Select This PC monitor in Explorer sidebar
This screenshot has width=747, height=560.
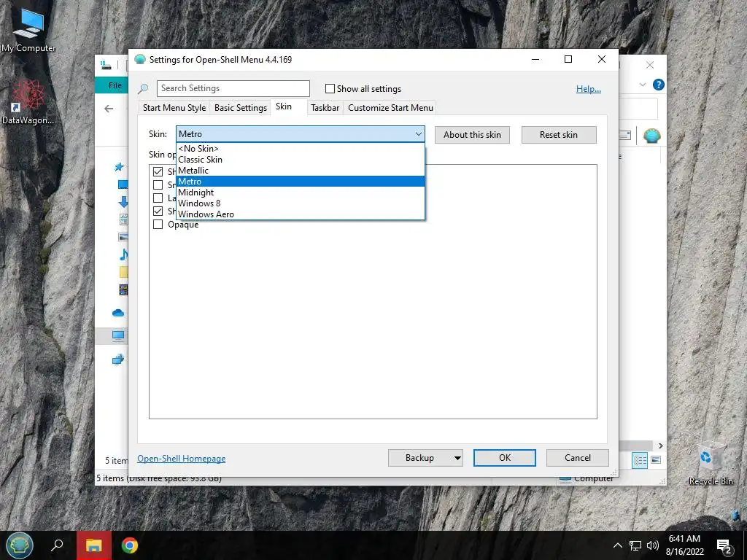pos(118,335)
